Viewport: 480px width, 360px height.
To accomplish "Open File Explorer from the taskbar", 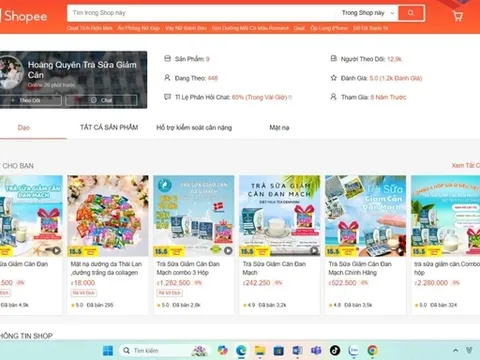I will click(260, 350).
